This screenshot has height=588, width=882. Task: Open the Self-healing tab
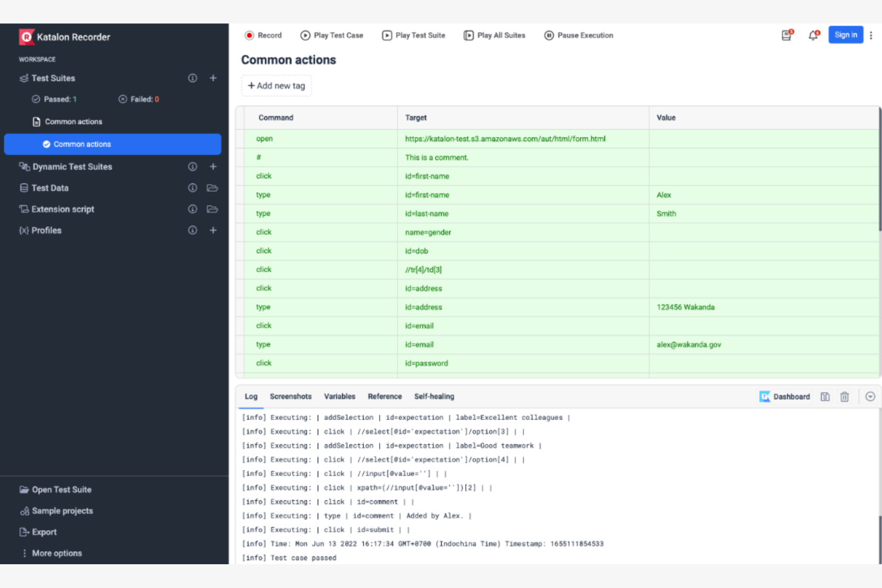point(433,396)
